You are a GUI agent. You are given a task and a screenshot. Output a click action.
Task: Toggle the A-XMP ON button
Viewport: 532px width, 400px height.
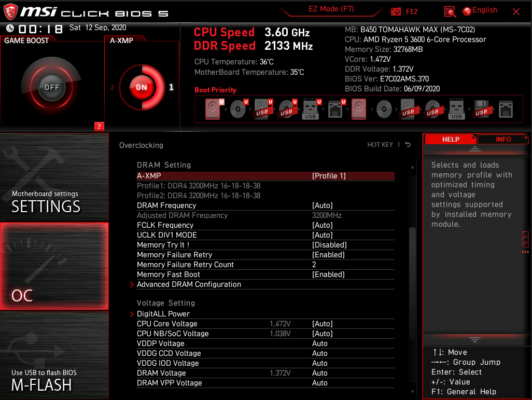pos(142,87)
